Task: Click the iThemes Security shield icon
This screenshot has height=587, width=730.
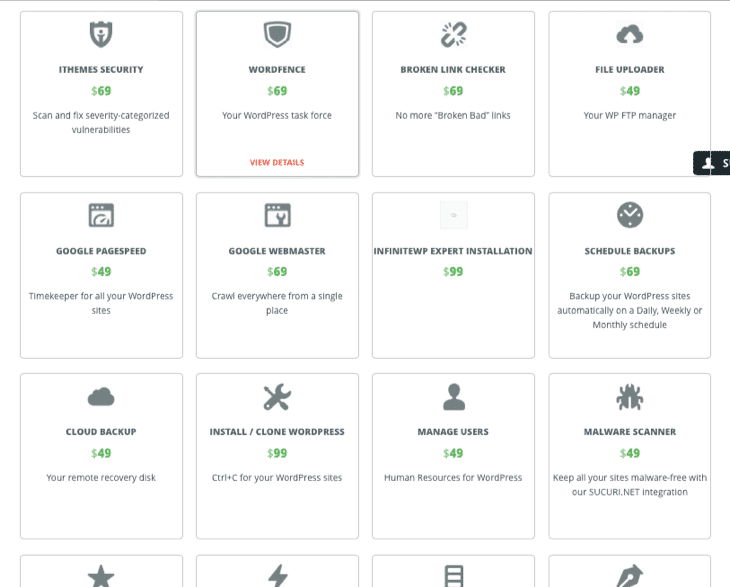Action: [101, 34]
